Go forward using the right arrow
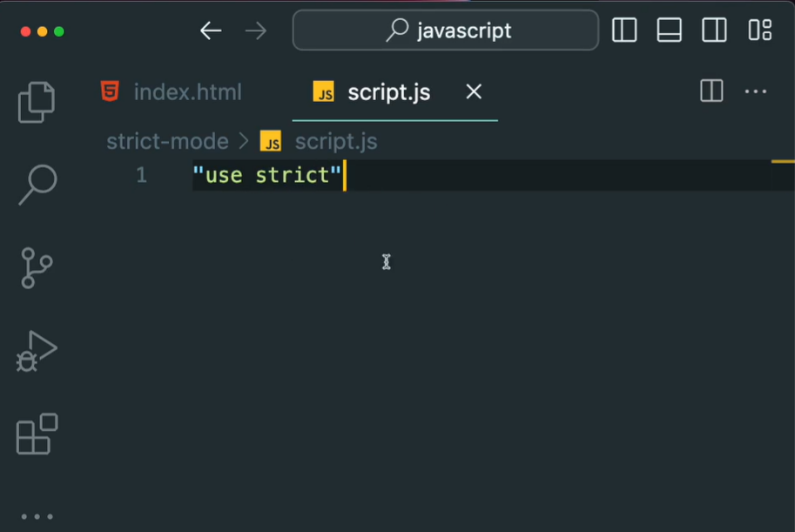This screenshot has height=532, width=795. pos(256,30)
